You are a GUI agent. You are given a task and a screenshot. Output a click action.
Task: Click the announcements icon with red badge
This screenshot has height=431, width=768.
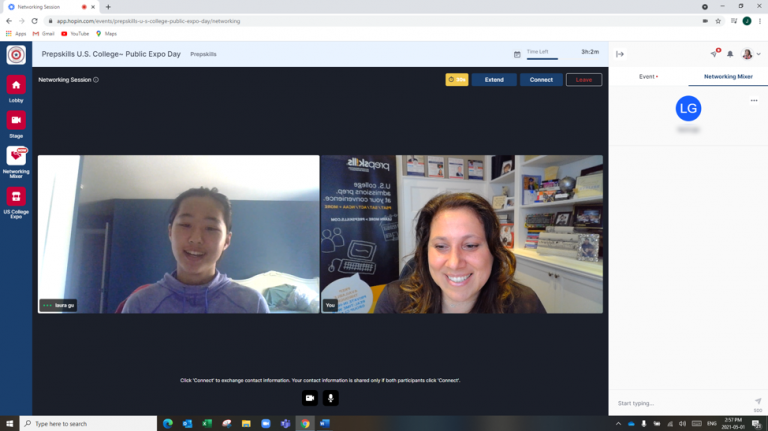coord(714,54)
